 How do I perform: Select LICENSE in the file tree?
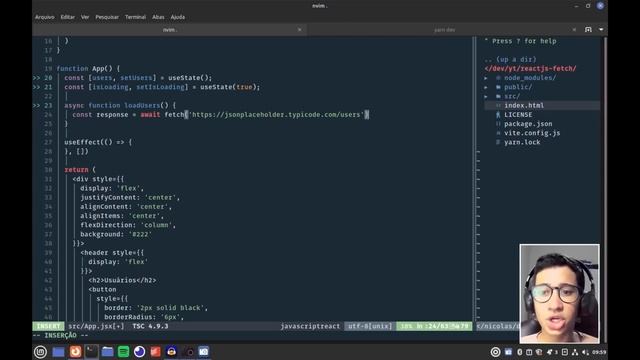[518, 115]
